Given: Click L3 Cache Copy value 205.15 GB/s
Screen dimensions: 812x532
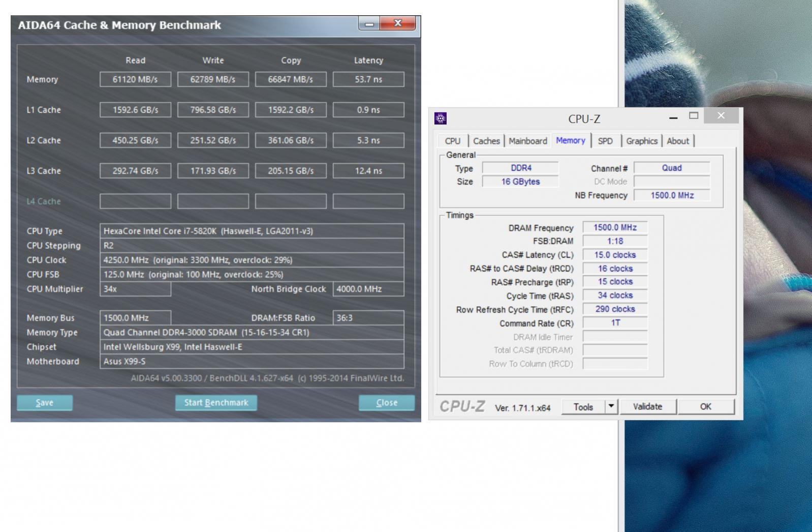Looking at the screenshot, I should [x=291, y=171].
